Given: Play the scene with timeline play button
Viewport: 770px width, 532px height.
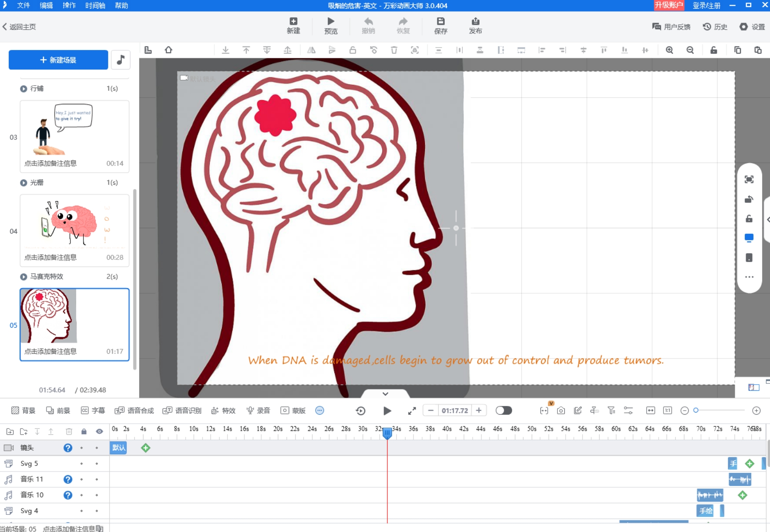Looking at the screenshot, I should [x=387, y=411].
